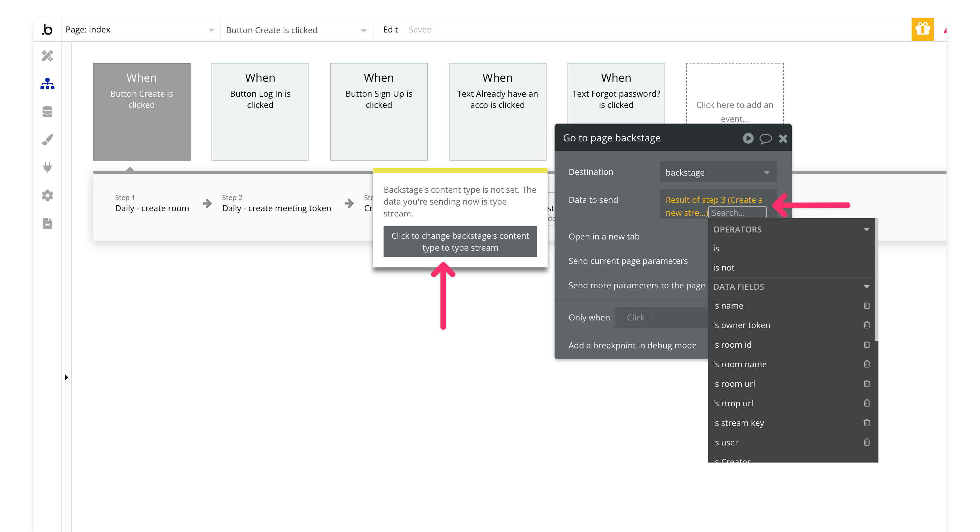Open the Design tab icon
The height and width of the screenshot is (532, 980).
click(47, 56)
